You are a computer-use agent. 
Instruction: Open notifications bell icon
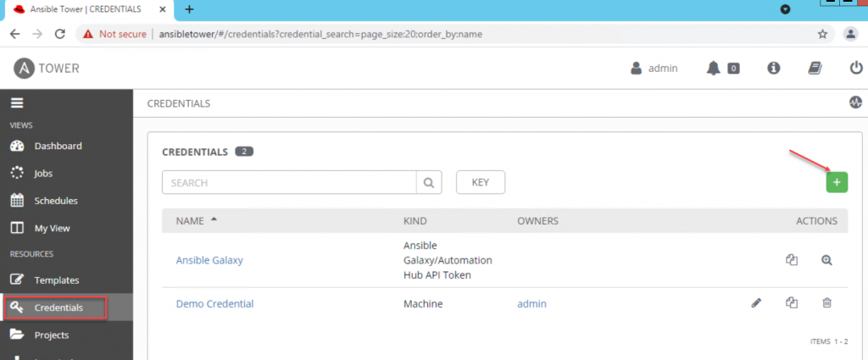[714, 68]
